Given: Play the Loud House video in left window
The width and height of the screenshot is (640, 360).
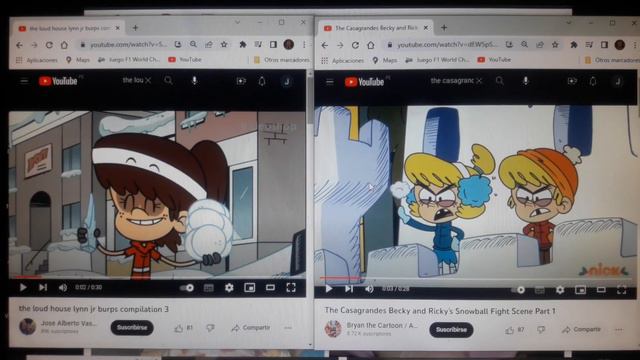Looking at the screenshot, I should coord(23,287).
